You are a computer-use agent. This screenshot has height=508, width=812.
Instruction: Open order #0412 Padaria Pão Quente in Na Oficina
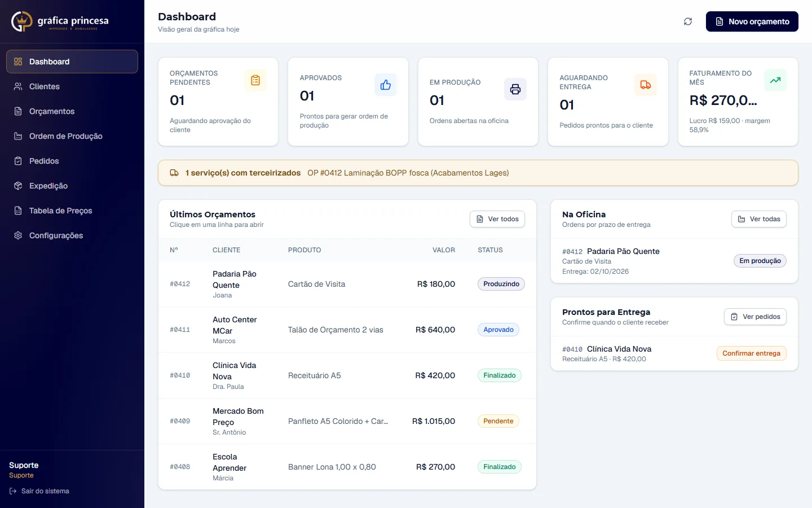tap(674, 261)
